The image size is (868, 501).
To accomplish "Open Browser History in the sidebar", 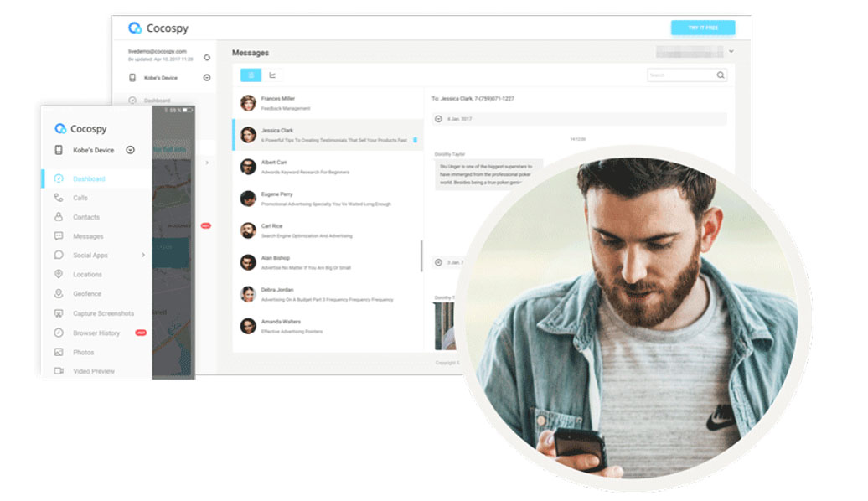I will coord(96,333).
